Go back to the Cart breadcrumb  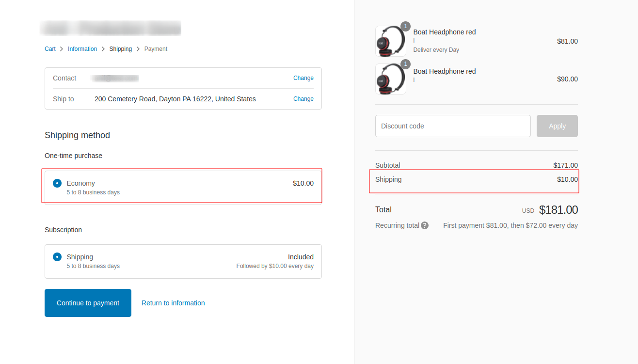[x=50, y=49]
